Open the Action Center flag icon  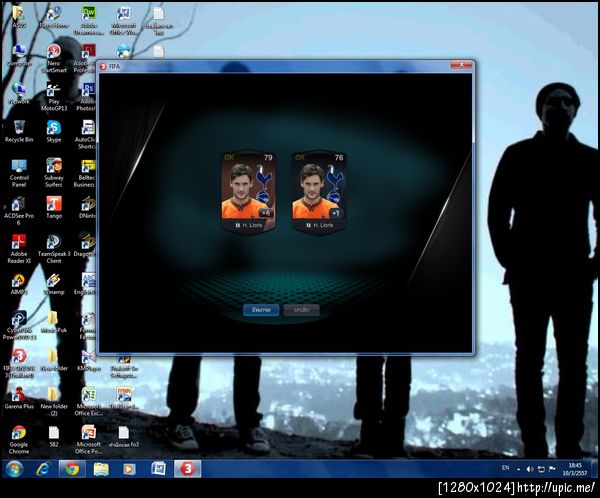tap(552, 469)
